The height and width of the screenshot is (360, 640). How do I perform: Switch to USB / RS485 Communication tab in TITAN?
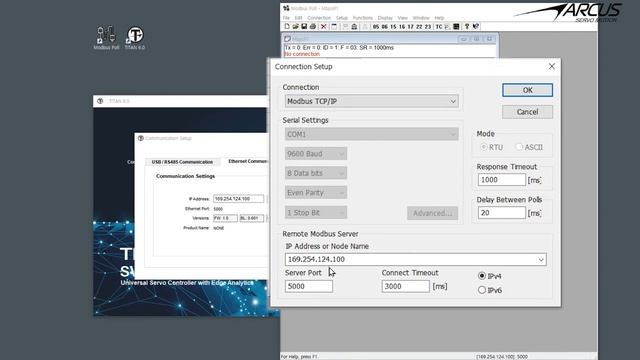point(182,162)
